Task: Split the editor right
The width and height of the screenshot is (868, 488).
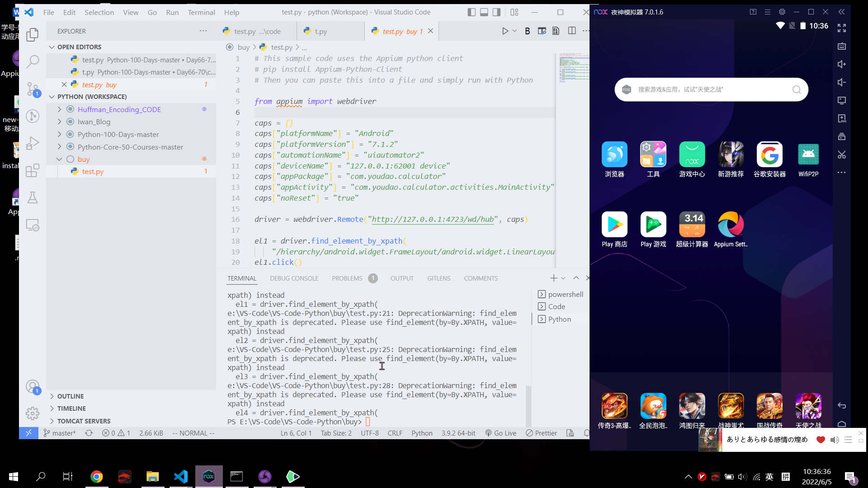Action: (x=572, y=31)
